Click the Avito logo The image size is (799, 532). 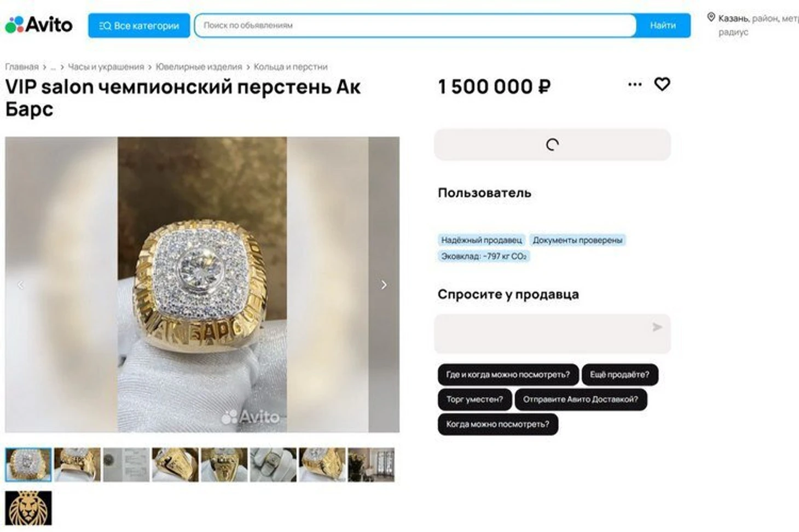[x=39, y=25]
